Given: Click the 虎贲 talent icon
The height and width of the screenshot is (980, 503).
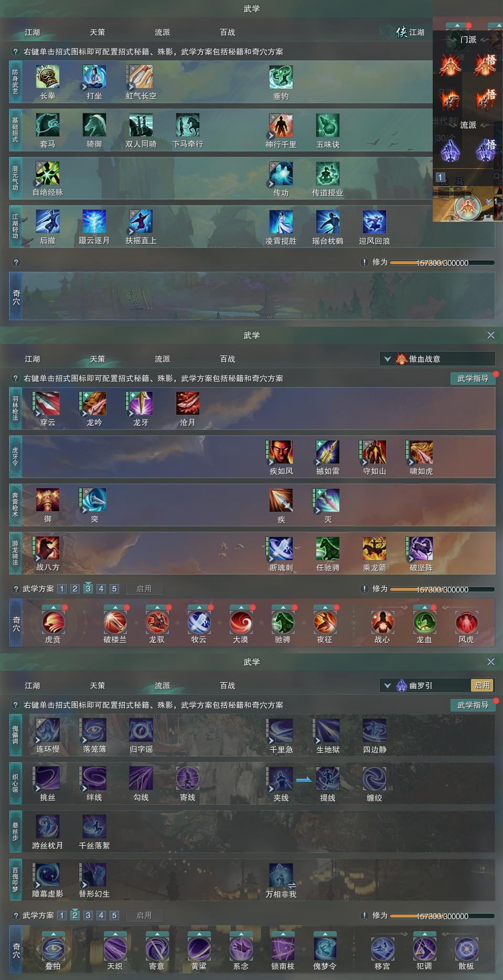Looking at the screenshot, I should pos(53,622).
